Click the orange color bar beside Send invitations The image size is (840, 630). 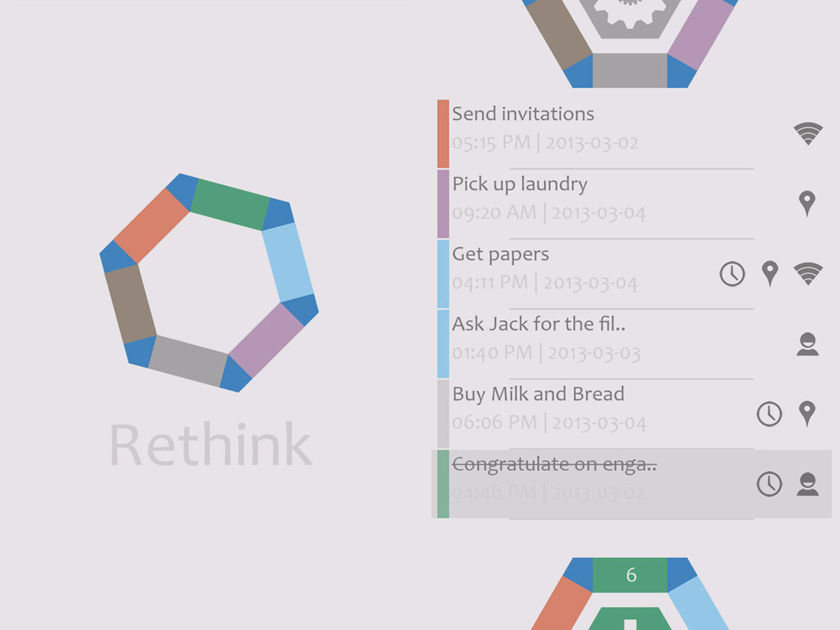443,134
